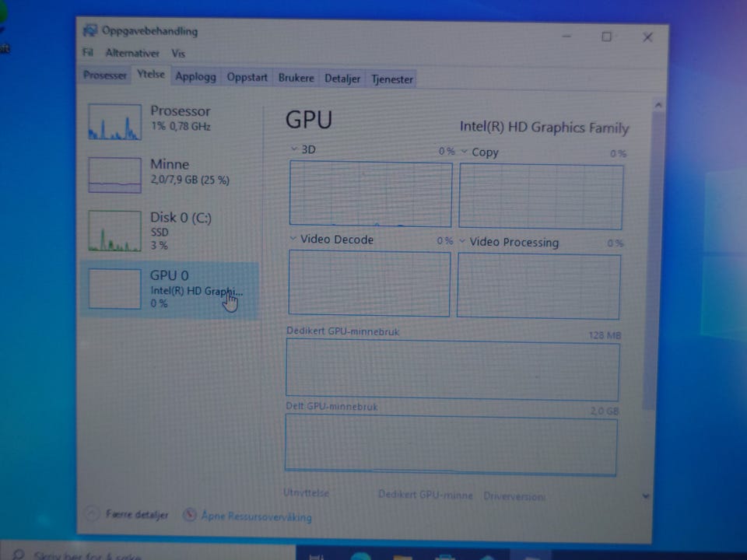The image size is (747, 560).
Task: Click the Video Decode graph
Action: tap(369, 283)
